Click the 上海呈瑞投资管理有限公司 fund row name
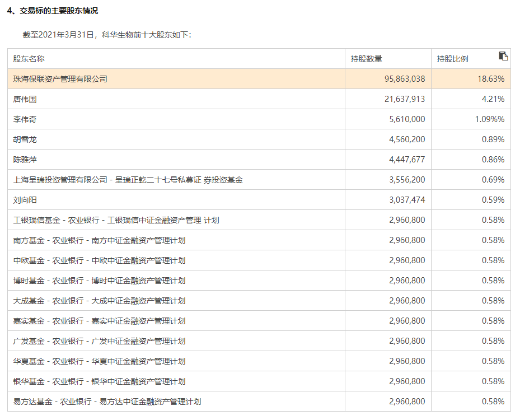This screenshot has height=420, width=520. click(x=128, y=180)
